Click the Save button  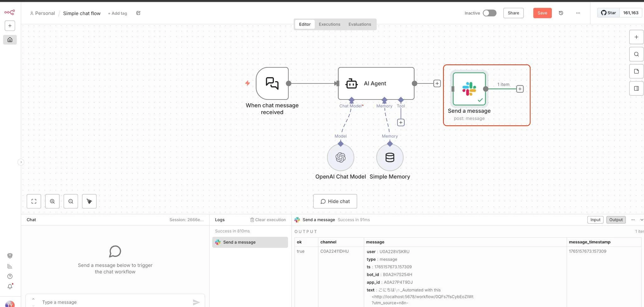pyautogui.click(x=542, y=13)
